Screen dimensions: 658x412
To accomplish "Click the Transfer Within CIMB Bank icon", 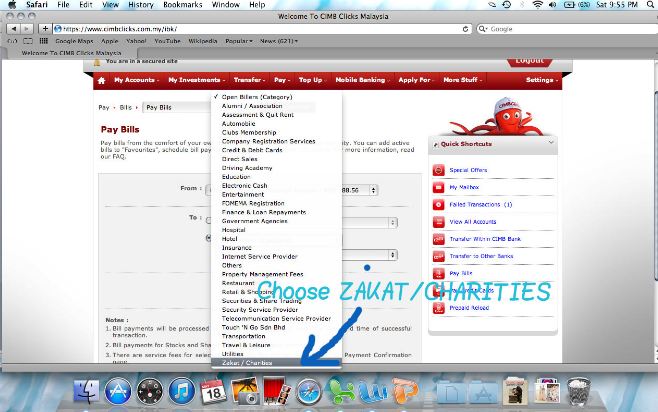I will (x=439, y=239).
